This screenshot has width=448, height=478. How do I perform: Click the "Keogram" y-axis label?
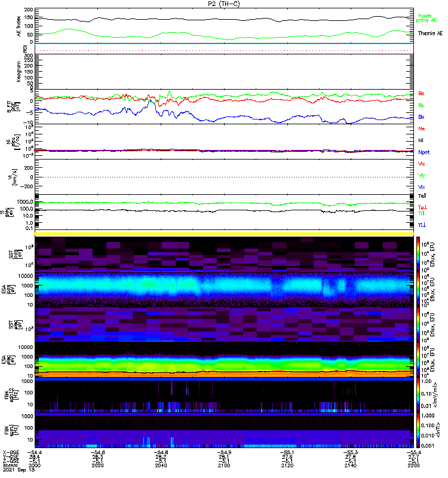click(x=19, y=72)
